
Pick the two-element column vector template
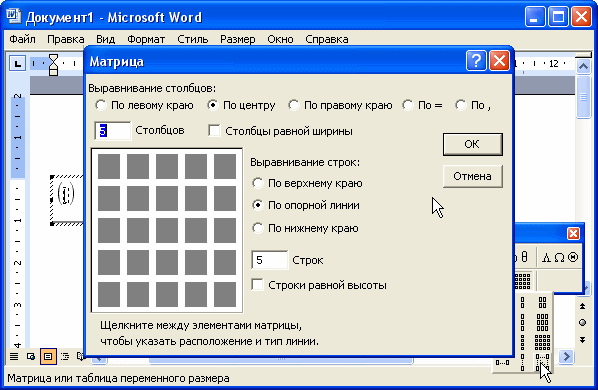[x=522, y=303]
